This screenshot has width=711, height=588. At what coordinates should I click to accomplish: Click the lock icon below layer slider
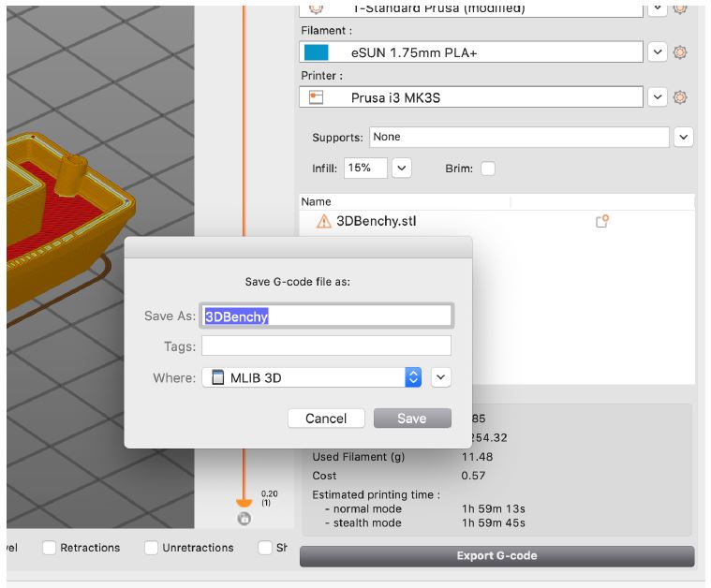[244, 518]
